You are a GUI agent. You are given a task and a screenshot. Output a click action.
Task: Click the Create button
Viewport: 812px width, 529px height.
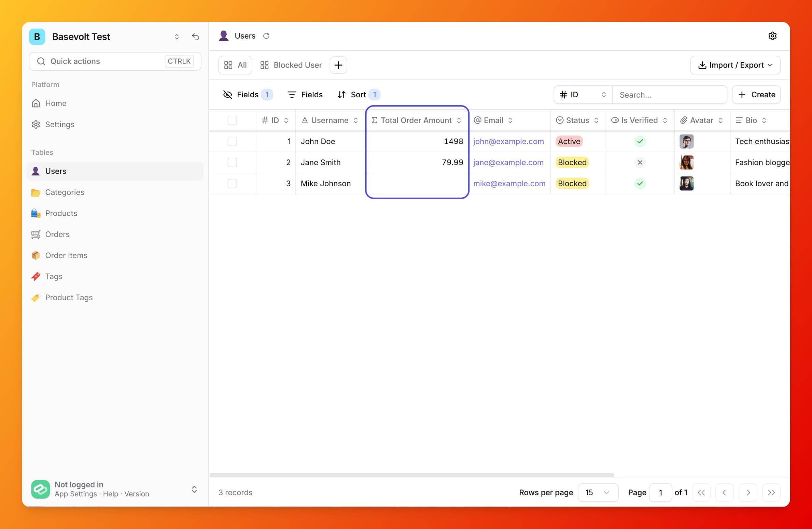[x=756, y=95]
